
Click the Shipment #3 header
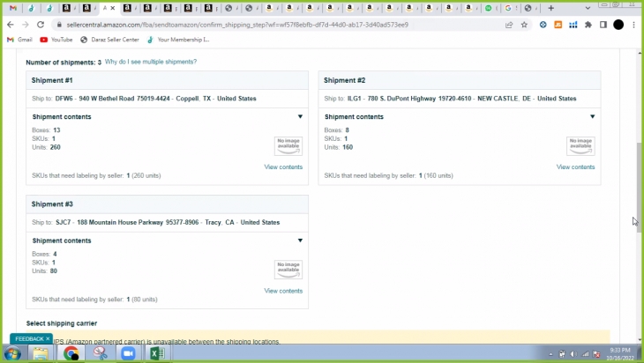coord(167,204)
